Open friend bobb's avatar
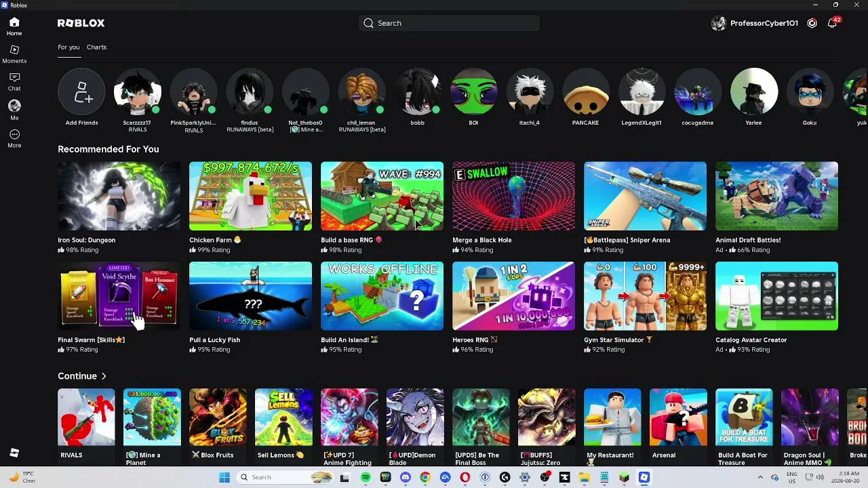 tap(418, 92)
